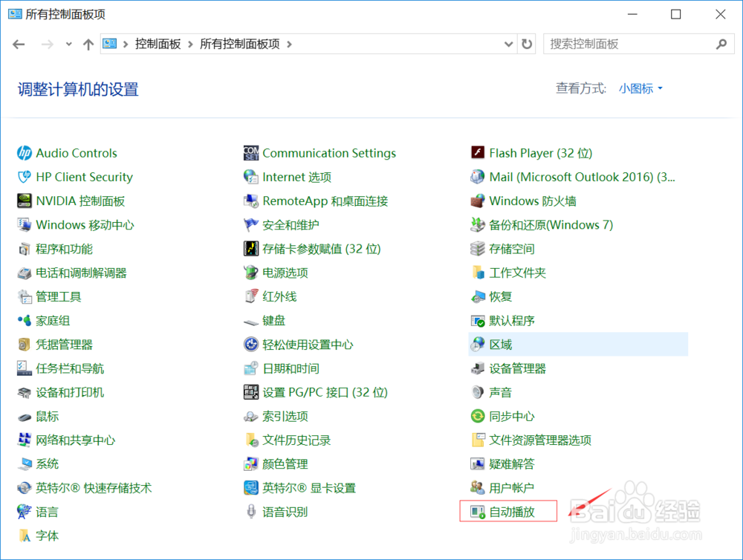Open 存储空间 link
The image size is (743, 560).
tap(512, 249)
